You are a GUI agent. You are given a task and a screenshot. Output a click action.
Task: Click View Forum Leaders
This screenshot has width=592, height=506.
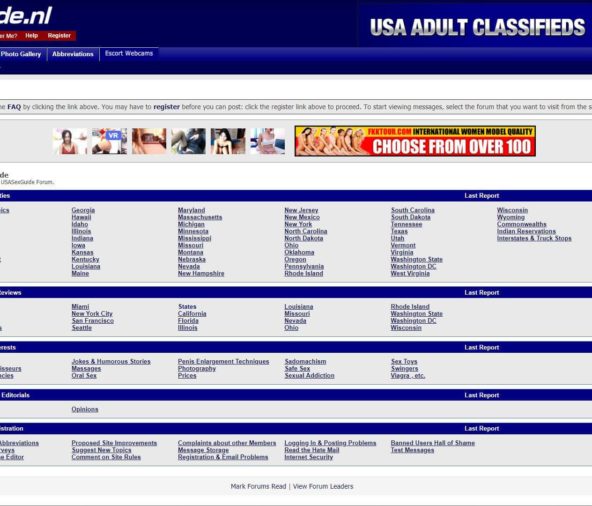point(323,486)
